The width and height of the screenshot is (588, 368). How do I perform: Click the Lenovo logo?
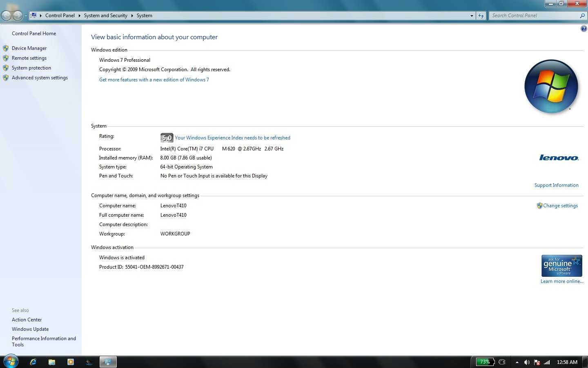click(559, 158)
